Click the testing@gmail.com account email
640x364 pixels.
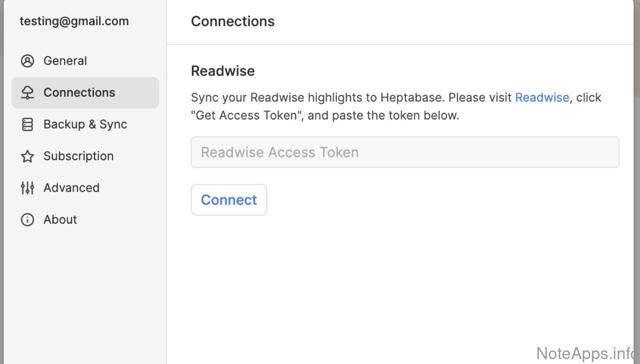coord(74,21)
